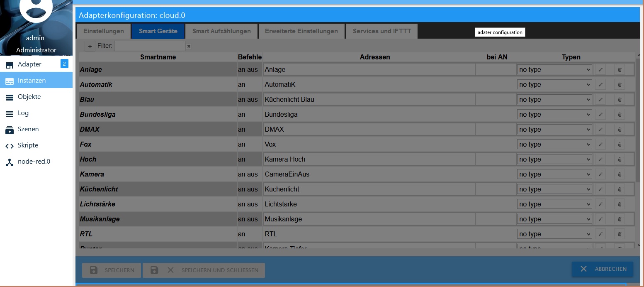Click pencil icon in Küchenlicht row
Screen dimensions: 644x287
pos(600,189)
